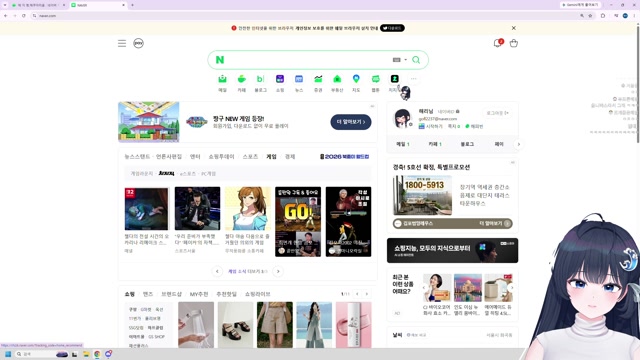Screen dimensions: 640x360
Task: Open the News (뉴스) shortcut icon
Action: tap(299, 79)
